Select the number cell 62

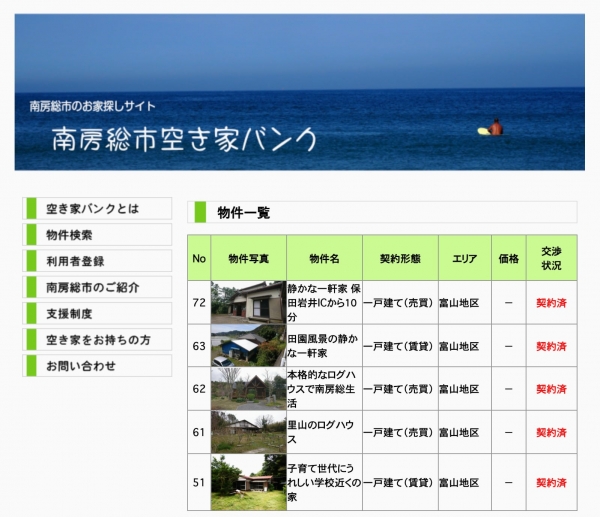click(x=199, y=389)
